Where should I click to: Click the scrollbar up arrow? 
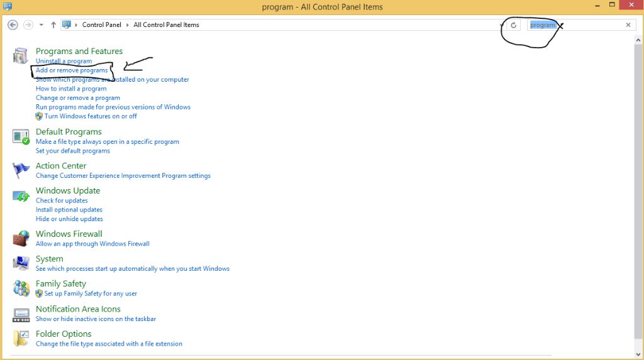[638, 40]
